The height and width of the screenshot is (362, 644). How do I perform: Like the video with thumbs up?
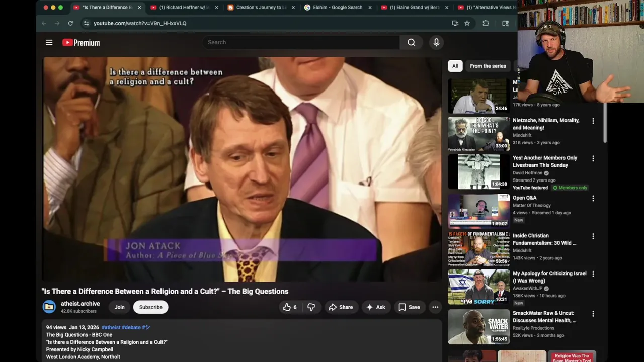coord(290,307)
